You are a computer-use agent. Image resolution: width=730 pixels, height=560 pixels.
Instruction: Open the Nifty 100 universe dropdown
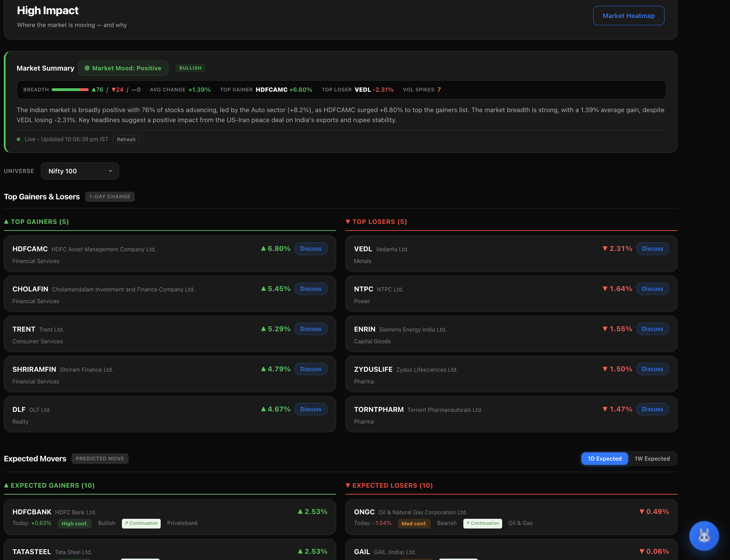(x=80, y=171)
